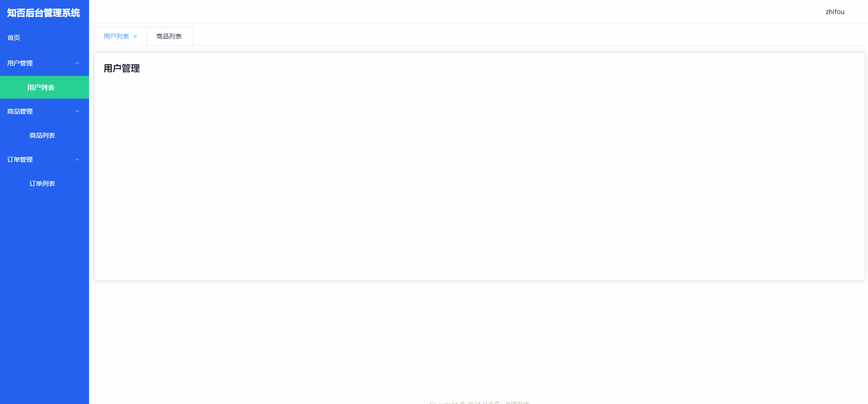Open the zhifou user menu
Viewport: 868px width, 404px height.
(835, 12)
